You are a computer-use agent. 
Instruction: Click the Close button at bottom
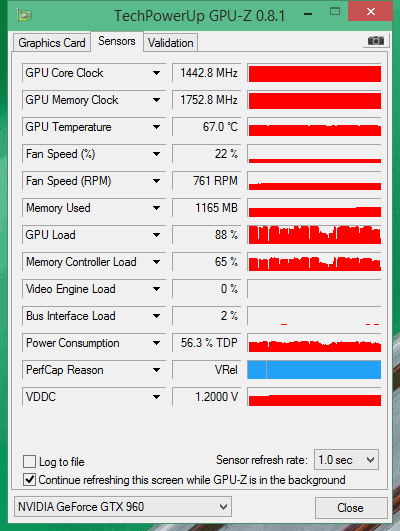(351, 508)
